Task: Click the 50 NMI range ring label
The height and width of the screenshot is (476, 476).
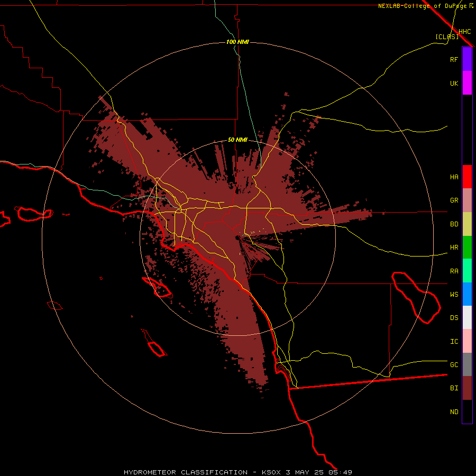Action: point(237,140)
